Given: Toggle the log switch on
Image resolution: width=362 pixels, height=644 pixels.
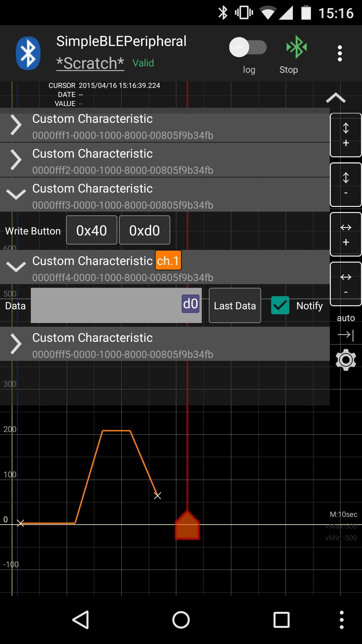Looking at the screenshot, I should point(248,48).
